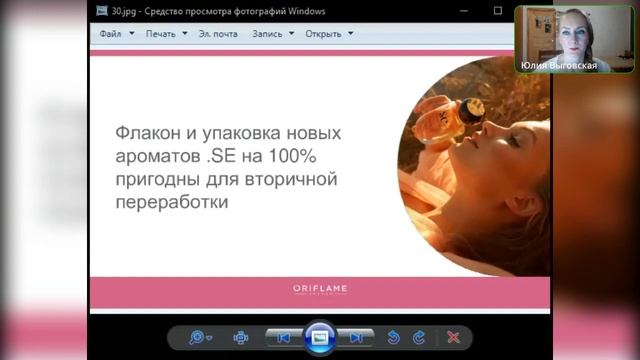Click the round woman with perfume photo
Viewport: 640px width, 360px height.
[474, 167]
